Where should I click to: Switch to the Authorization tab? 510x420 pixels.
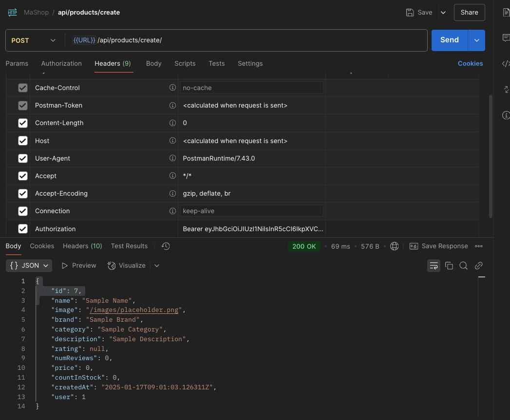tap(61, 63)
